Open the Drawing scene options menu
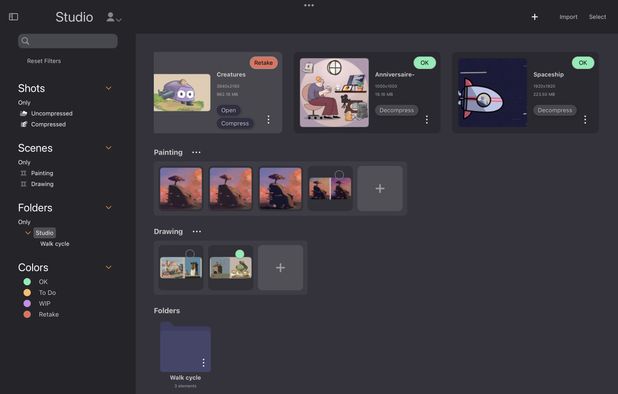The height and width of the screenshot is (394, 618). [x=197, y=232]
